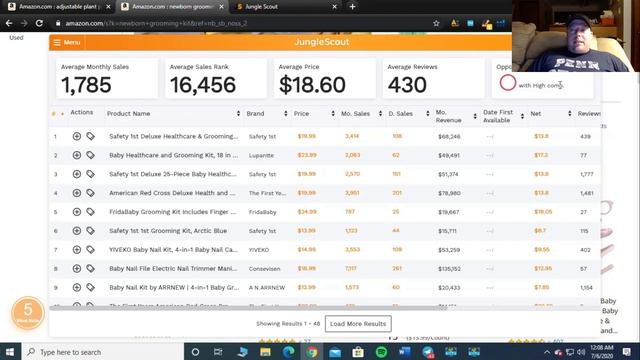
Task: Click plus icon for Safety 1st Arctic Blue kit
Action: (77, 231)
